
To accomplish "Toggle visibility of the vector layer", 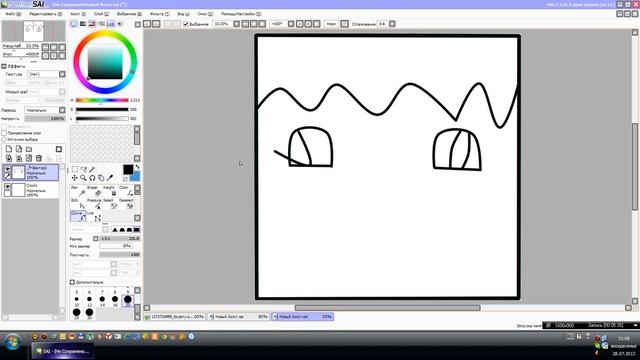I will [7, 169].
